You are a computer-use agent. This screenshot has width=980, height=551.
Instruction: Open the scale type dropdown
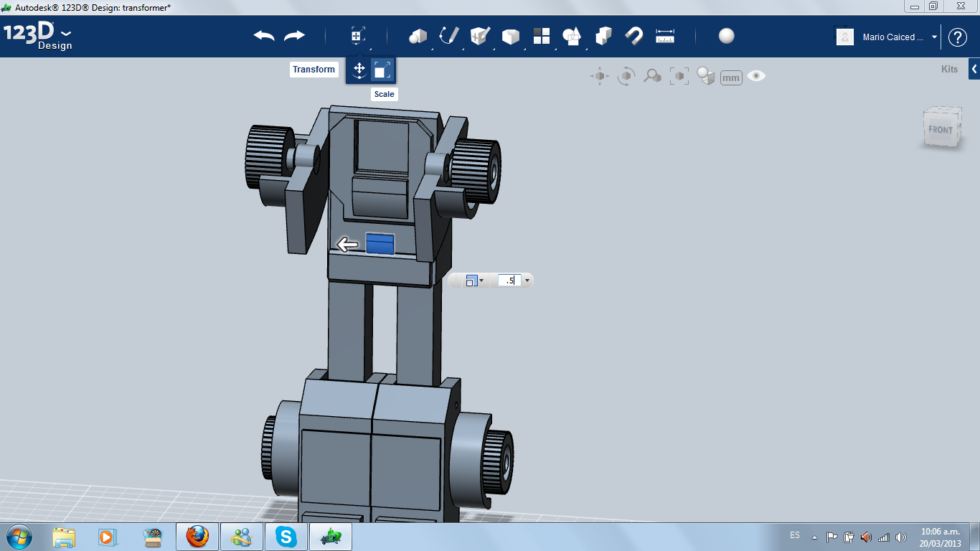[x=475, y=281]
